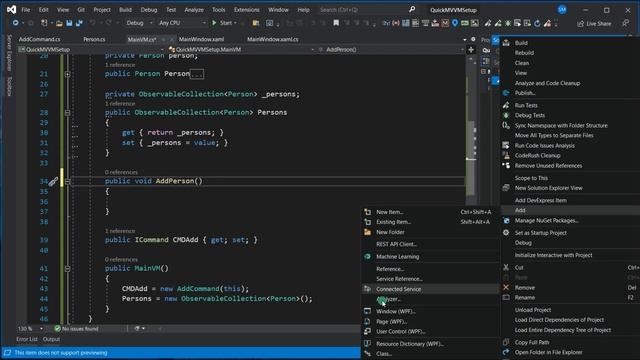This screenshot has height=360, width=640.
Task: Click the Machine Learning menu icon
Action: pyautogui.click(x=367, y=257)
